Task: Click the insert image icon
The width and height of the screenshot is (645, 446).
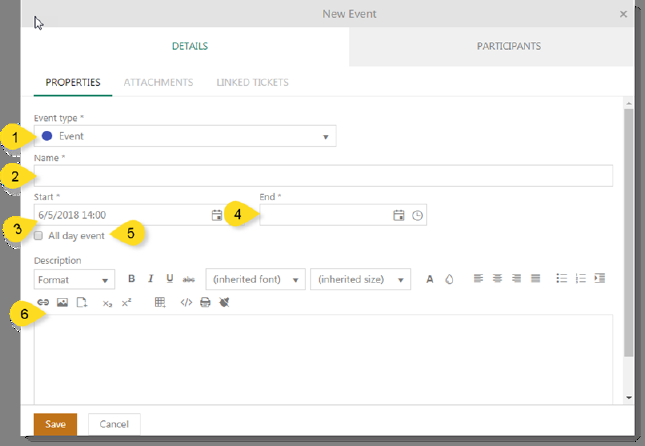Action: point(62,302)
